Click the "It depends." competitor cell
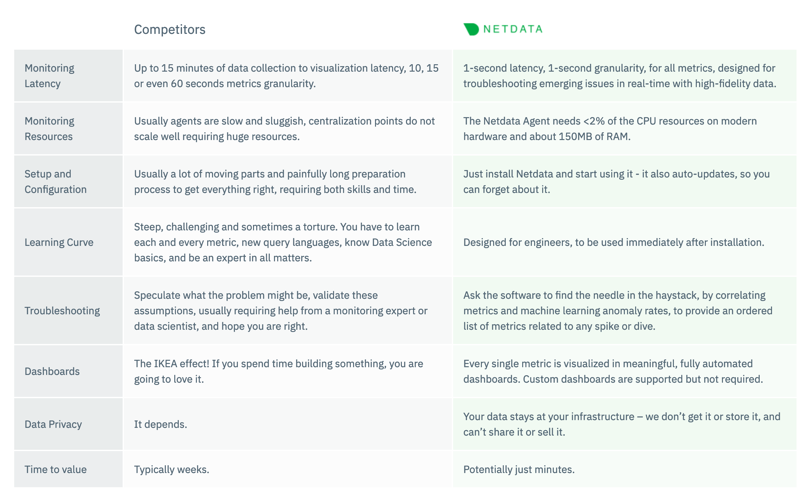This screenshot has width=812, height=504. pyautogui.click(x=160, y=424)
